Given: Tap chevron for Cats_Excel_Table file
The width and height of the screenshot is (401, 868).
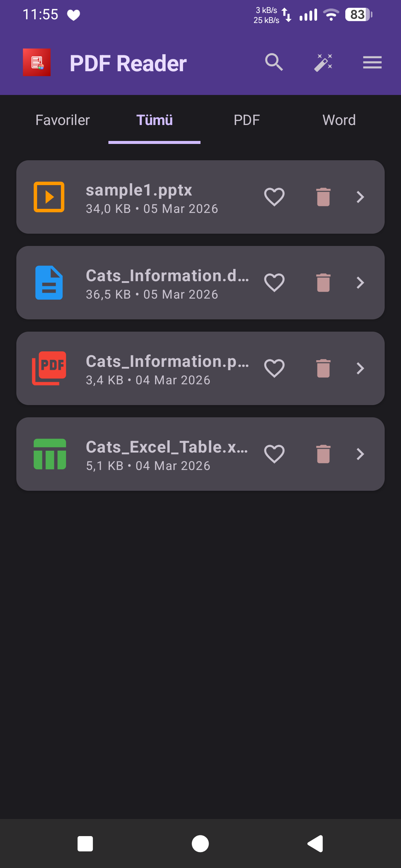Looking at the screenshot, I should (360, 454).
